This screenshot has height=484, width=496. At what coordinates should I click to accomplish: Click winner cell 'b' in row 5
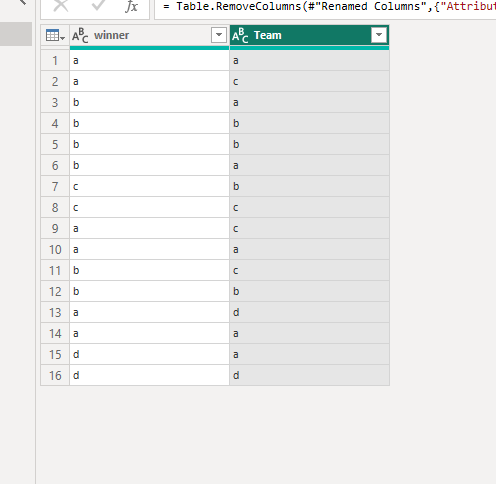(149, 145)
